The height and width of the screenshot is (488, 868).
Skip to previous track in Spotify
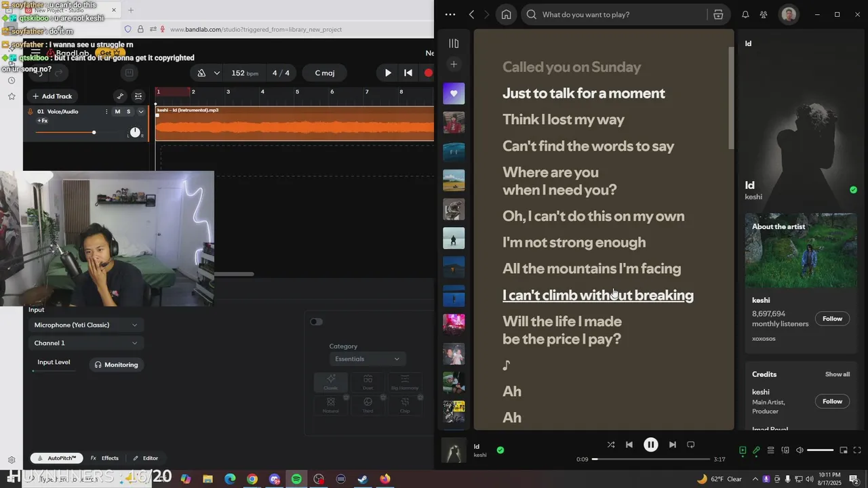pyautogui.click(x=629, y=445)
